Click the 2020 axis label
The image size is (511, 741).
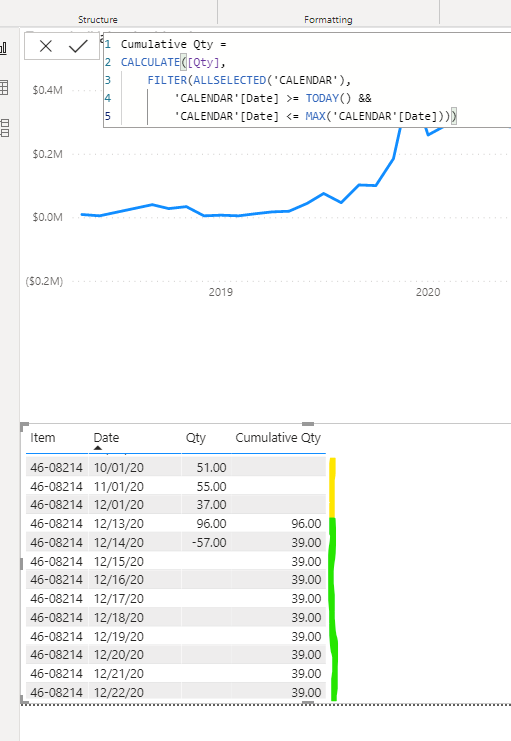pos(428,292)
